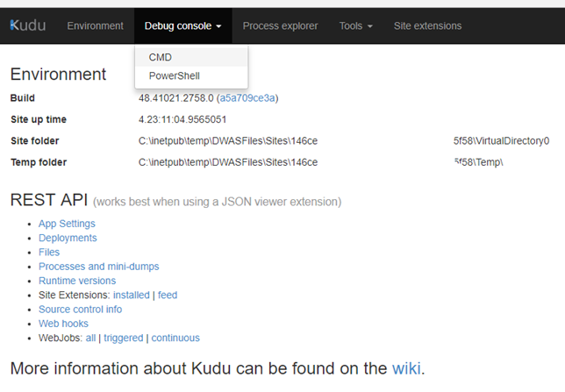Visit the Kudu wiki link
Viewport: 565px width, 392px height.
point(406,368)
